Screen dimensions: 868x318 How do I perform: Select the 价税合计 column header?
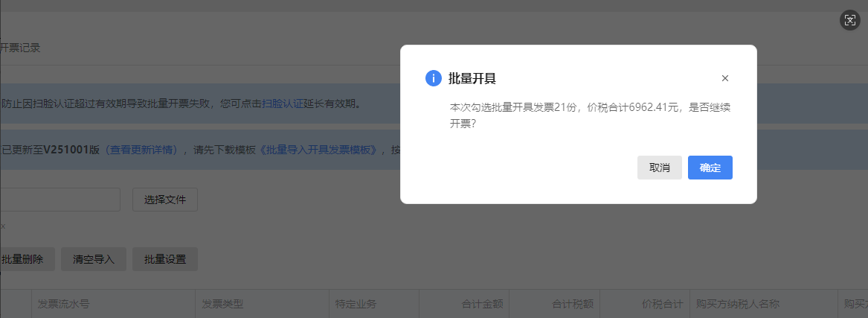point(662,304)
